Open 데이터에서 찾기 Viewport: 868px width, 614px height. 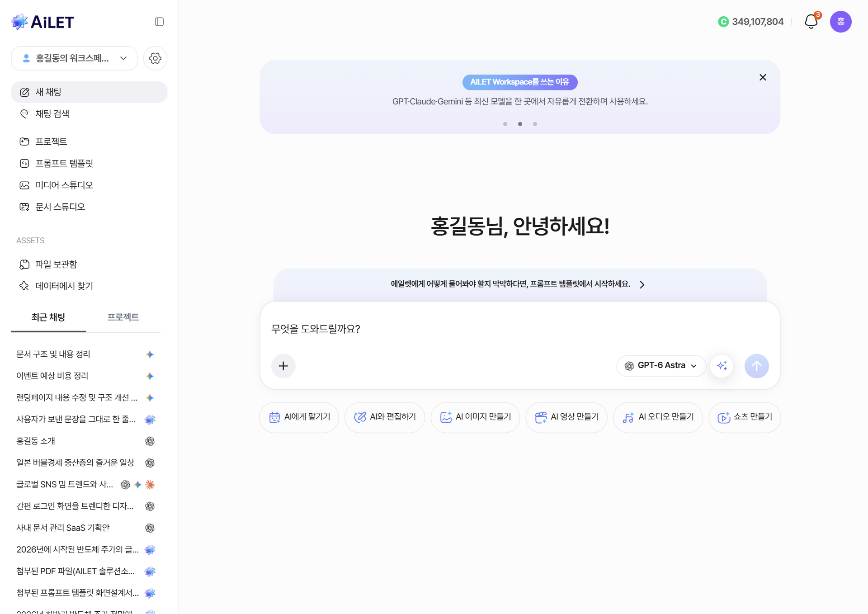pos(89,286)
